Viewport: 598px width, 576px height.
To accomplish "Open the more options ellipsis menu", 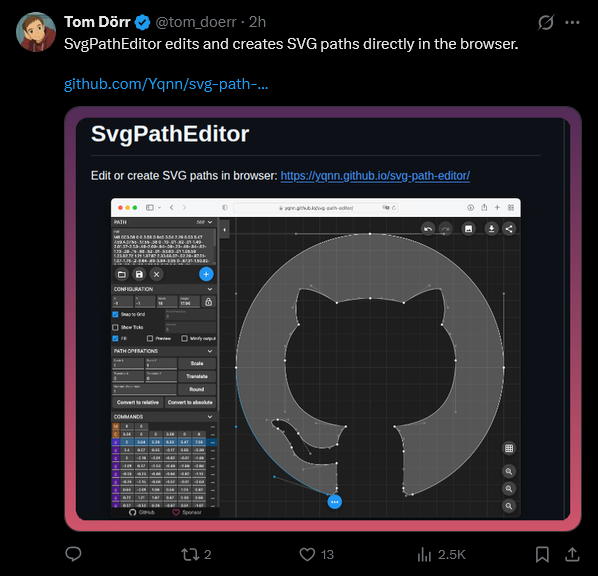I will tap(572, 23).
